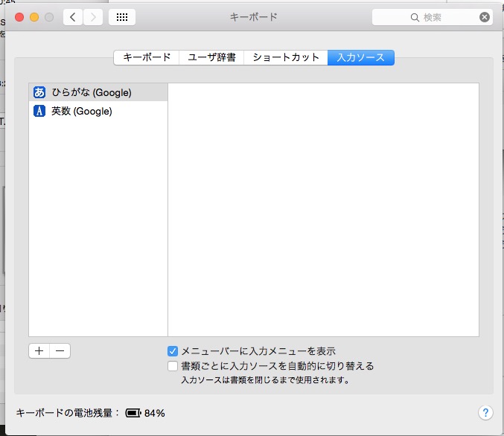
Task: Add an input source with the plus button
Action: tap(39, 351)
